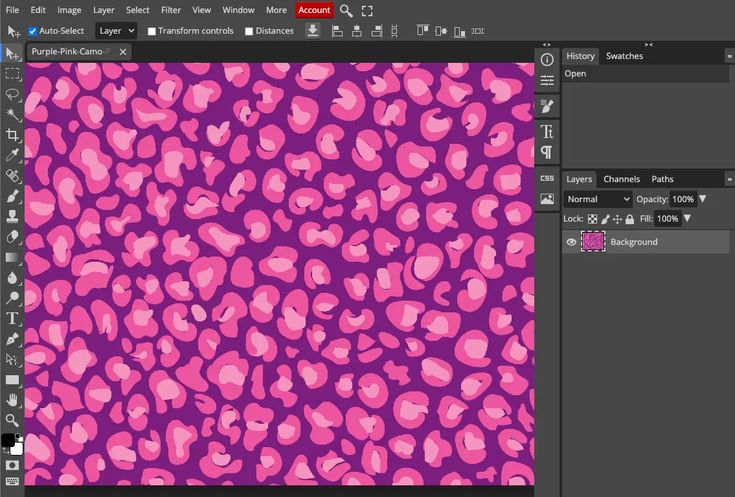Open the File menu

tap(13, 10)
